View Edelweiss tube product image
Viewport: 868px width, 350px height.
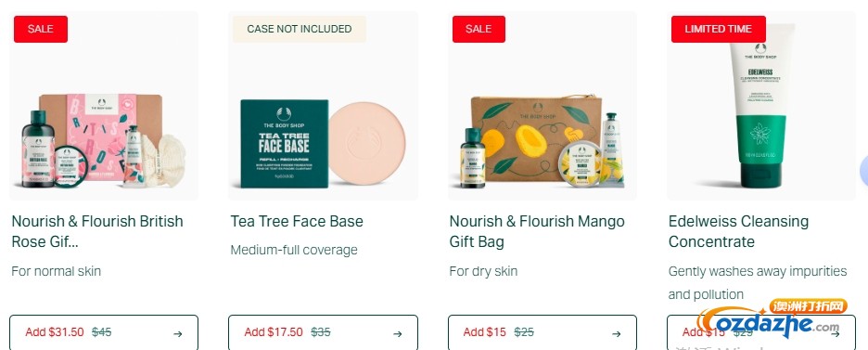(x=761, y=106)
